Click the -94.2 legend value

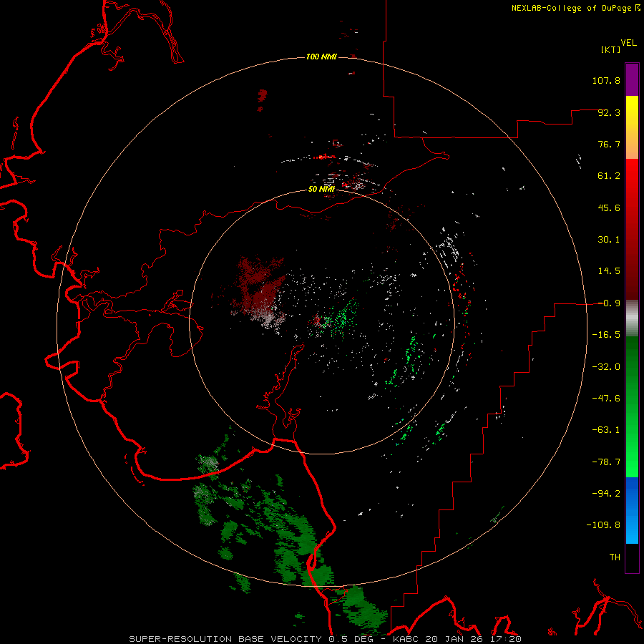(x=606, y=494)
